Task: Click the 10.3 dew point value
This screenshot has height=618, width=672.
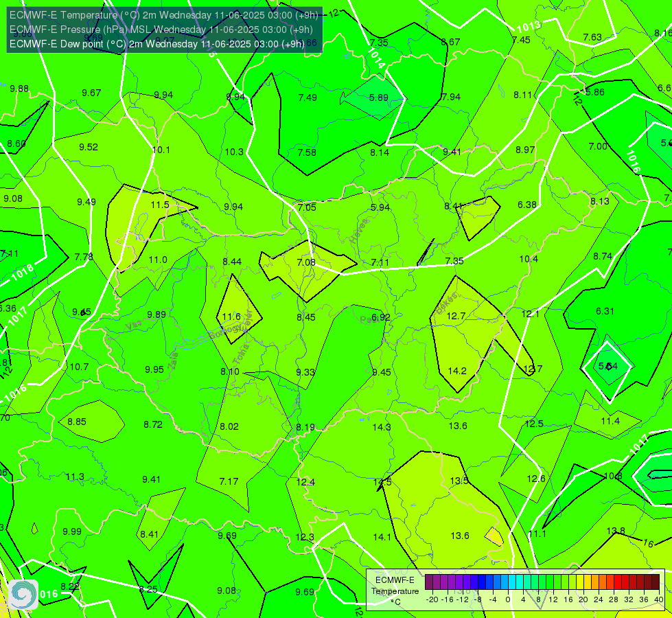Action: pyautogui.click(x=234, y=152)
